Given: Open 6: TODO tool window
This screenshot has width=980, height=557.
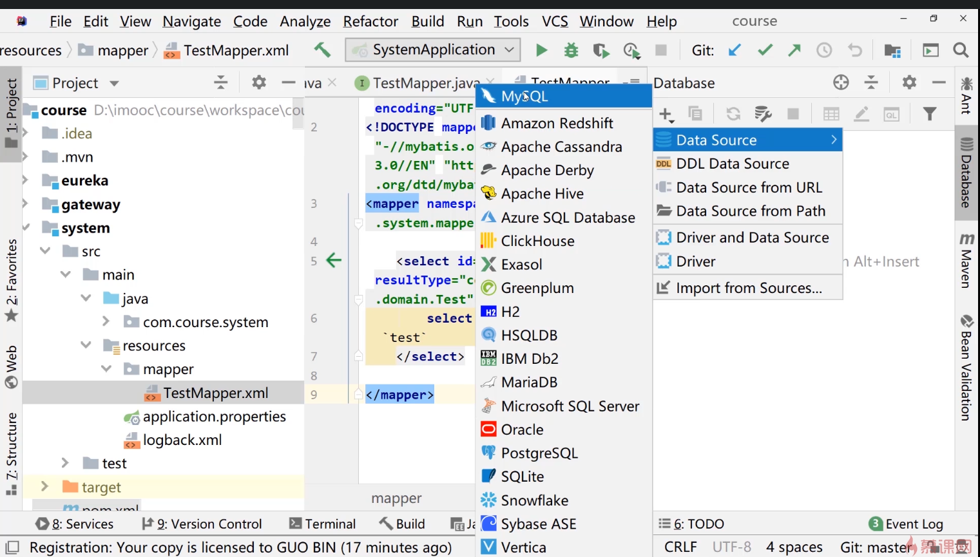Looking at the screenshot, I should pyautogui.click(x=691, y=524).
